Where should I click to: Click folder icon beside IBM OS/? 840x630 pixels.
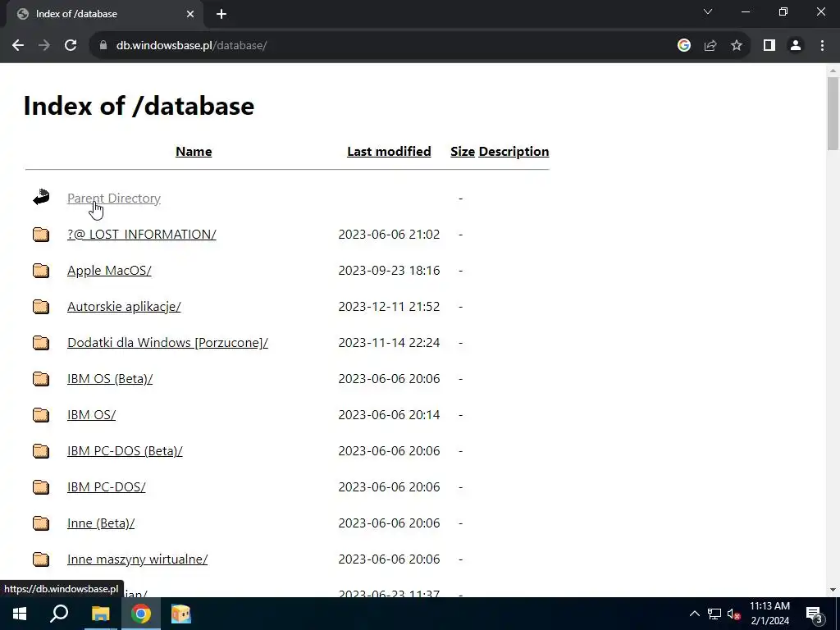pyautogui.click(x=41, y=414)
